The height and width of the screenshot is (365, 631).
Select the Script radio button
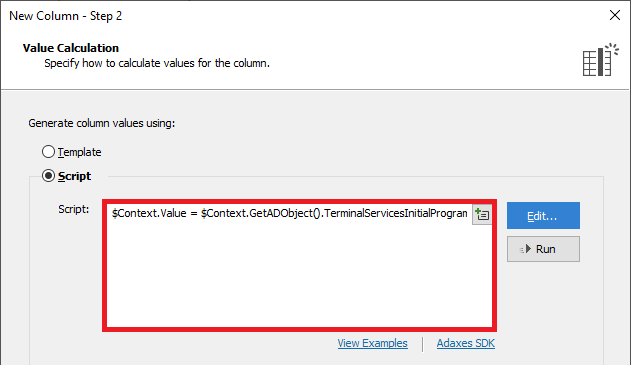[x=48, y=176]
